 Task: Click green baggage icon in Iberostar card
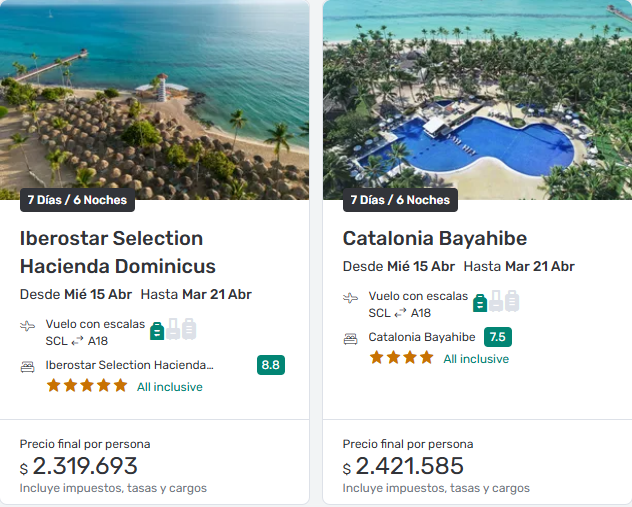[x=157, y=330]
